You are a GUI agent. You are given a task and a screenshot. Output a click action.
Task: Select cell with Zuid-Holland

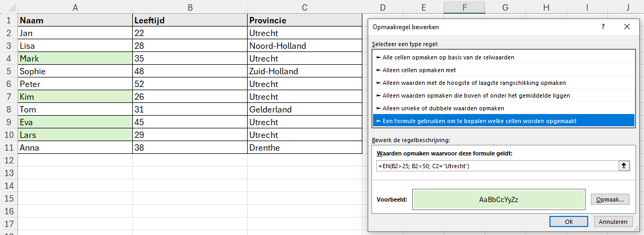click(304, 71)
